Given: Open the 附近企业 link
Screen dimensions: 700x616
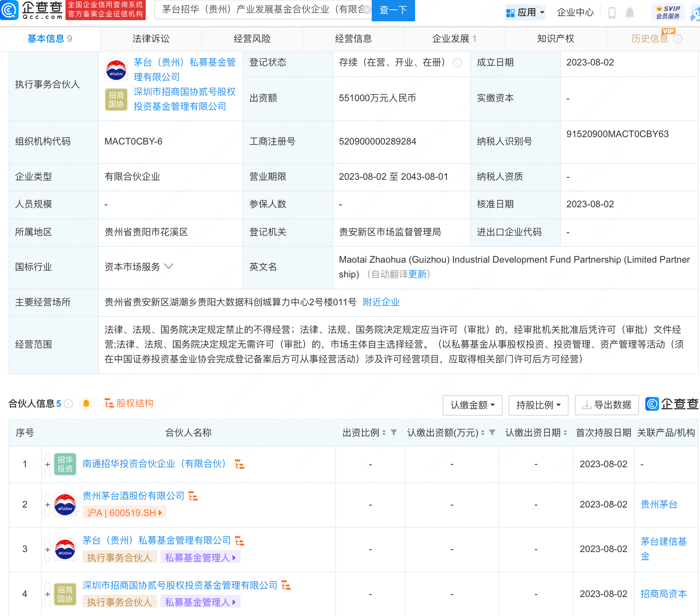Looking at the screenshot, I should 381,302.
